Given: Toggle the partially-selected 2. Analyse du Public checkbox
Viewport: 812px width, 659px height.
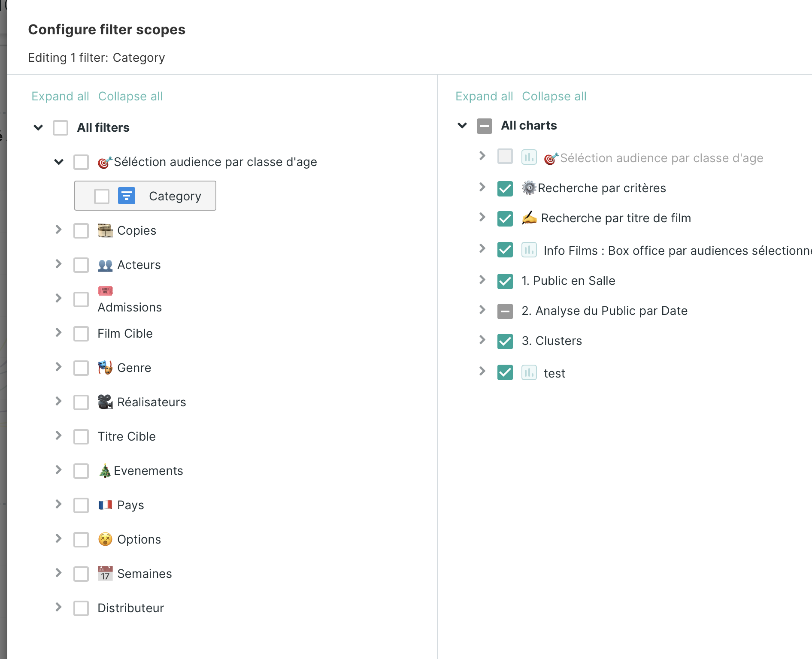Looking at the screenshot, I should (x=505, y=311).
